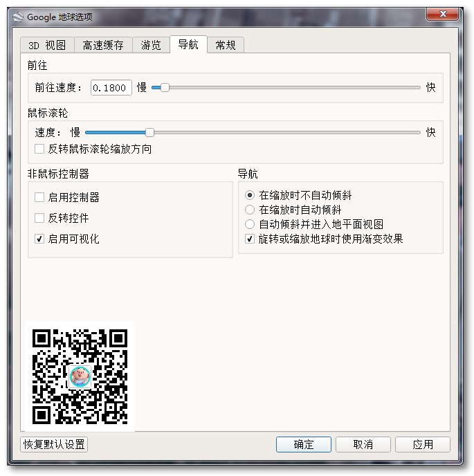474x476 pixels.
Task: Close the Google 地球选项 dialog
Action: tap(440, 15)
